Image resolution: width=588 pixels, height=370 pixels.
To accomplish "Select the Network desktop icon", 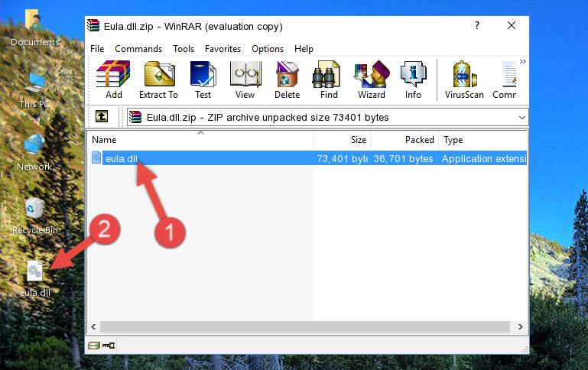I will pos(34,153).
